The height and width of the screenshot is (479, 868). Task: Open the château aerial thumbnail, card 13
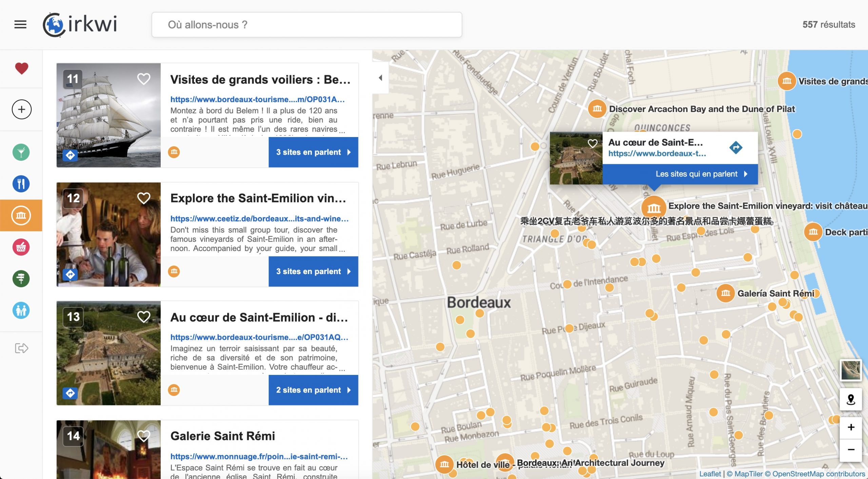[108, 353]
